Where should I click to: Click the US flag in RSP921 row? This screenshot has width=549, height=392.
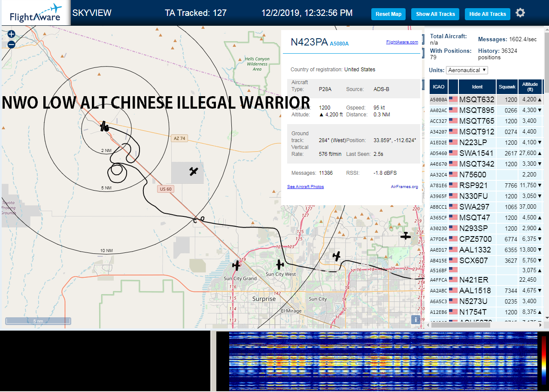[453, 185]
